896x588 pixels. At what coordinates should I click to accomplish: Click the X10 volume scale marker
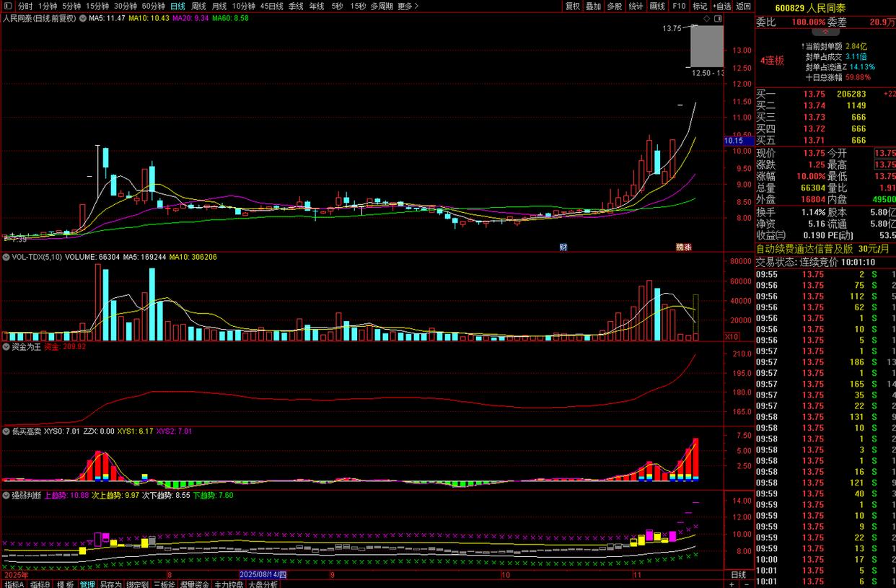pos(732,337)
